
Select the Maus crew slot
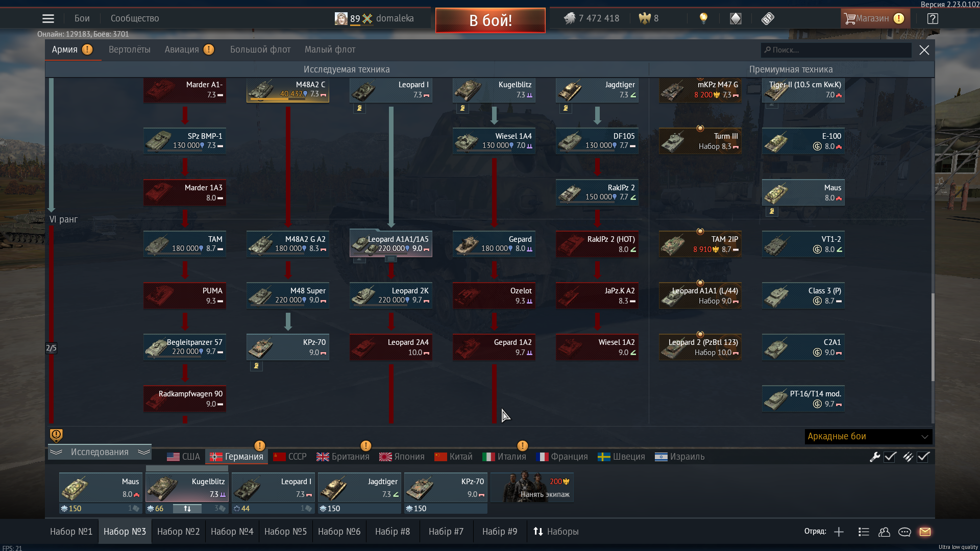pos(101,487)
